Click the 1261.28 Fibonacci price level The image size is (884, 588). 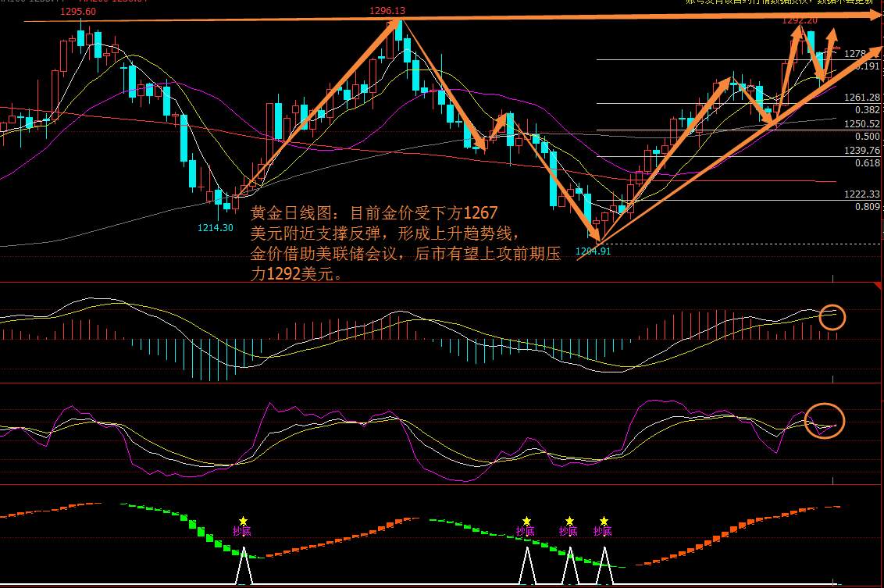point(862,98)
